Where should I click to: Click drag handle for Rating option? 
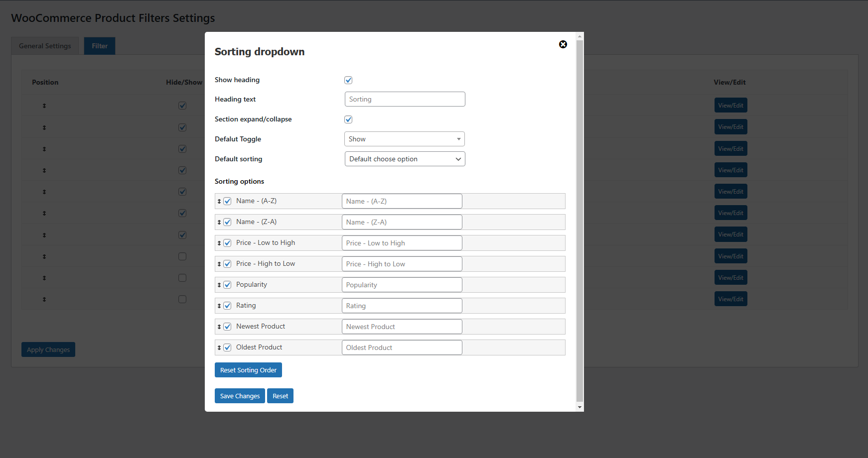(219, 306)
